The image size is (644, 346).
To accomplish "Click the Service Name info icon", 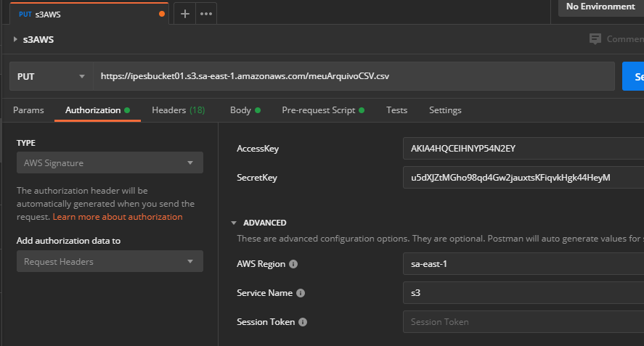I will pos(301,293).
